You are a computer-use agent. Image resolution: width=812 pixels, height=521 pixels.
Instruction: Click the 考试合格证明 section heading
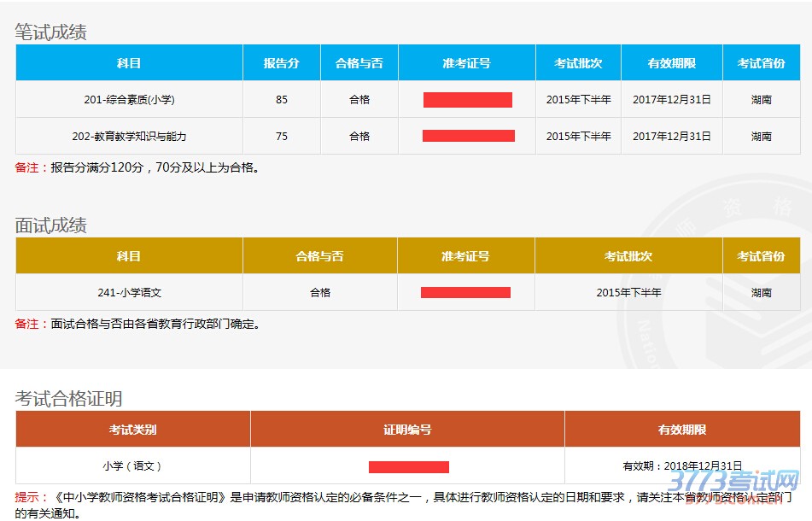click(x=69, y=398)
